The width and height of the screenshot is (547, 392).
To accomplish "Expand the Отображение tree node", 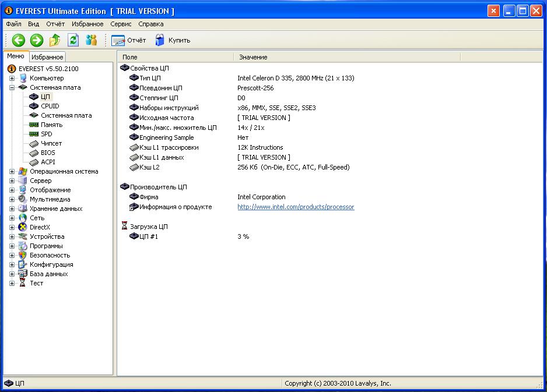I will tap(12, 190).
